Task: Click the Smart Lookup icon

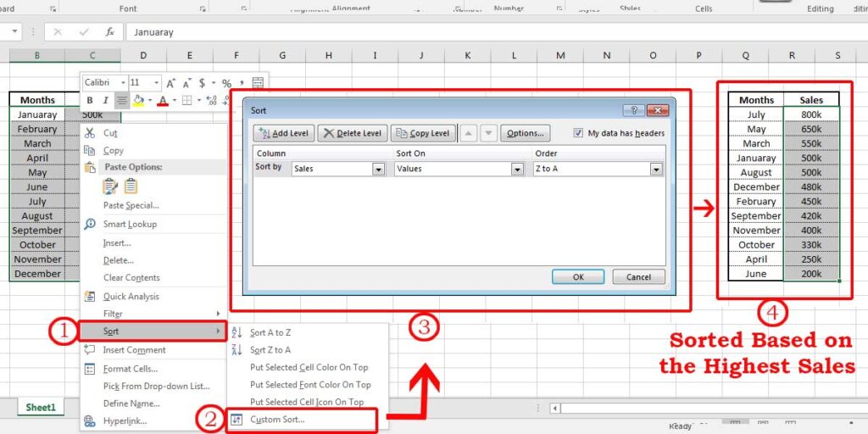Action: 89,224
